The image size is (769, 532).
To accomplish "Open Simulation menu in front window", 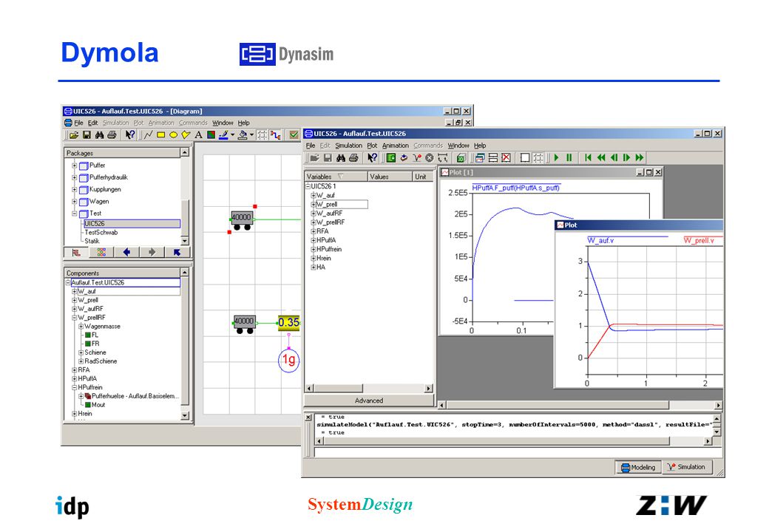I will tap(348, 146).
